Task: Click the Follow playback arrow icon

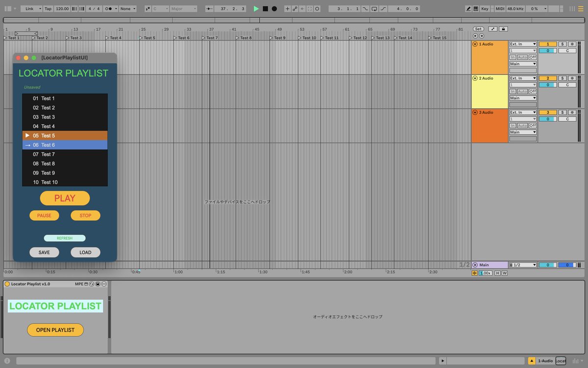Action: [209, 9]
